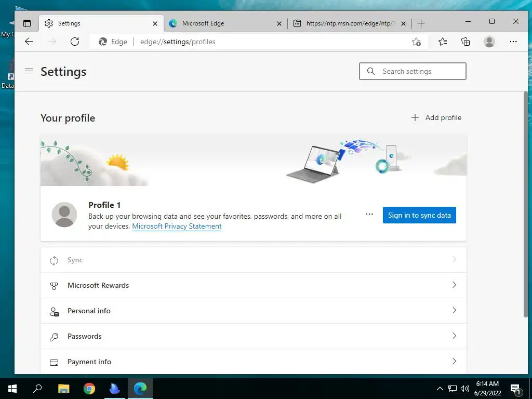This screenshot has height=399, width=532.
Task: Click the profile avatar in the toolbar
Action: [x=489, y=42]
